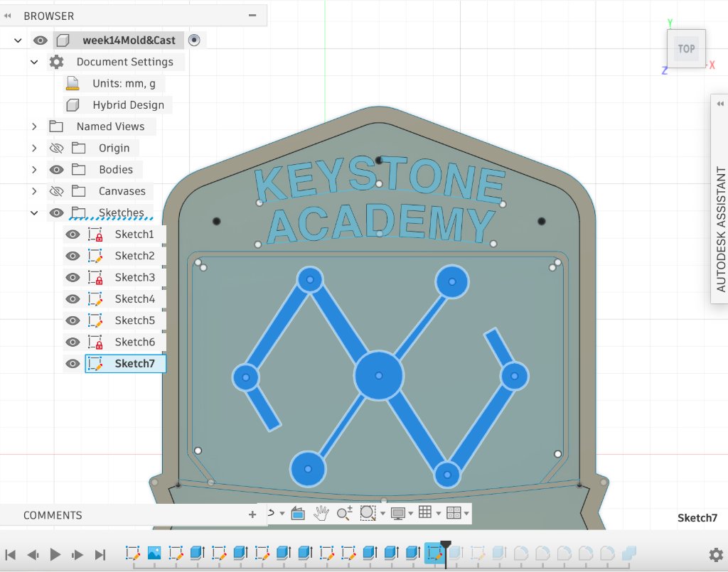Screen dimensions: 728x572
Task: Click the Comments panel header
Action: 53,515
